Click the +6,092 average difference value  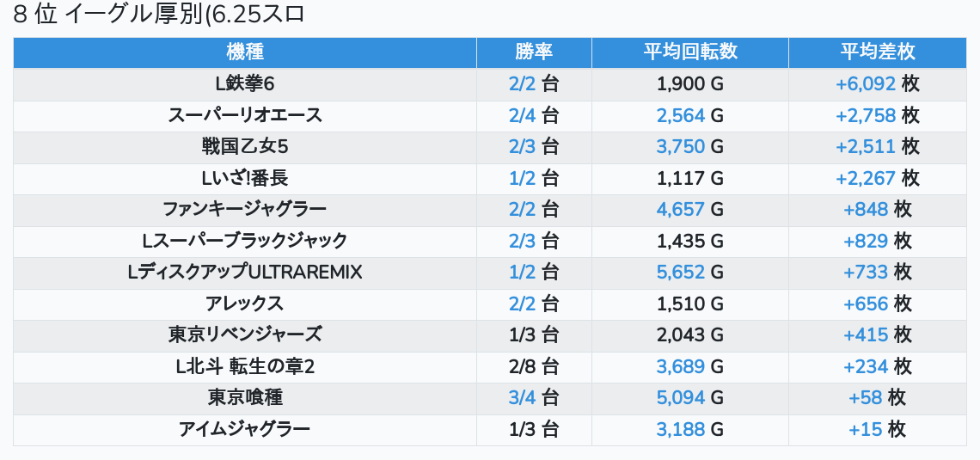pos(866,83)
